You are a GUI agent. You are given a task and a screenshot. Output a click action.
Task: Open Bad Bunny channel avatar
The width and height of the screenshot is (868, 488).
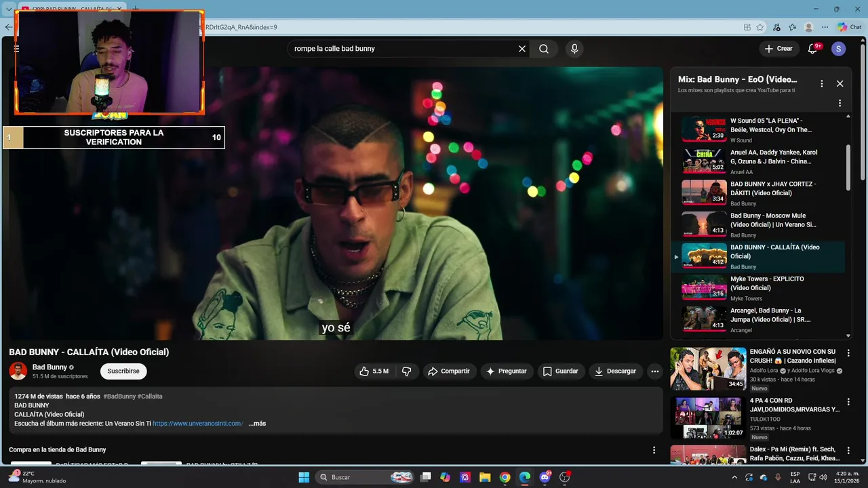18,371
